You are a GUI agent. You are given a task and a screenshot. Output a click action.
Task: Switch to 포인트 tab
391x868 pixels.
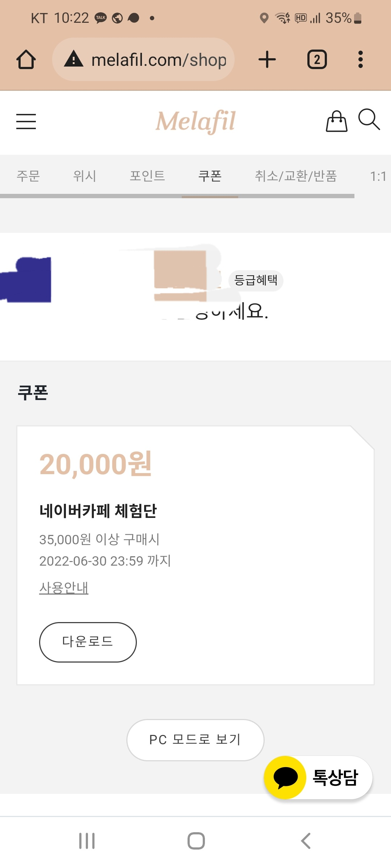147,176
